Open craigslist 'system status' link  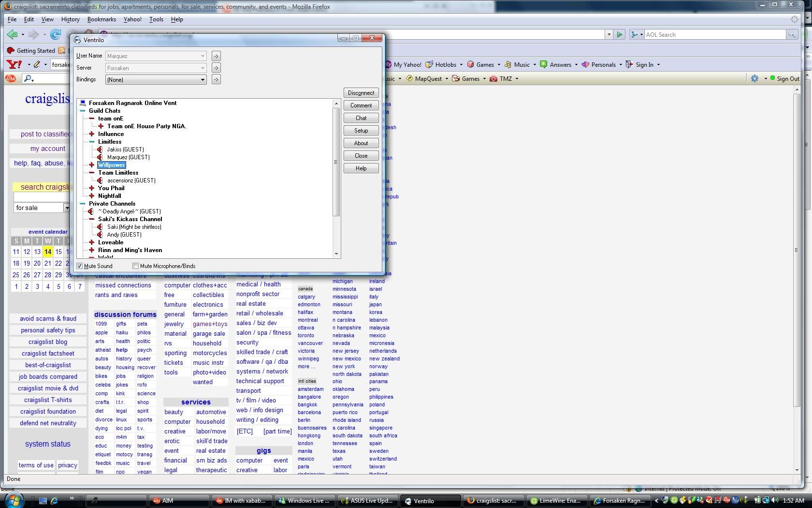(x=48, y=444)
